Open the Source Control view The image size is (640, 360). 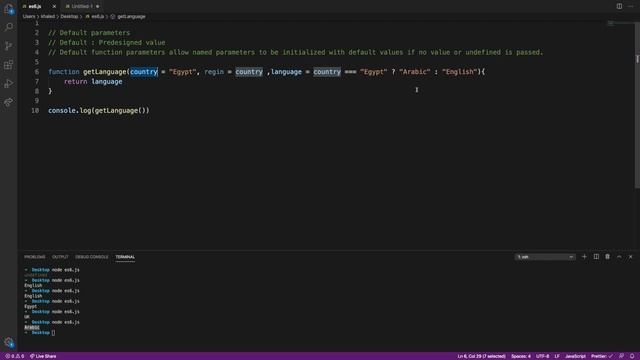[9, 46]
